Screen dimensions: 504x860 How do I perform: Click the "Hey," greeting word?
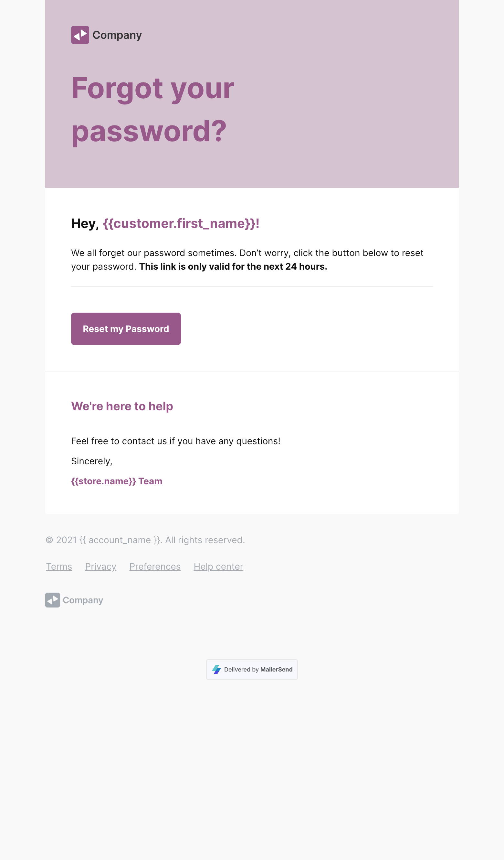tap(85, 223)
